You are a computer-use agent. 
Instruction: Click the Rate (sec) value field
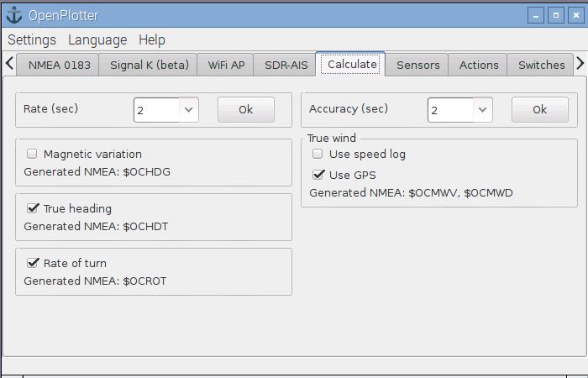tap(157, 110)
